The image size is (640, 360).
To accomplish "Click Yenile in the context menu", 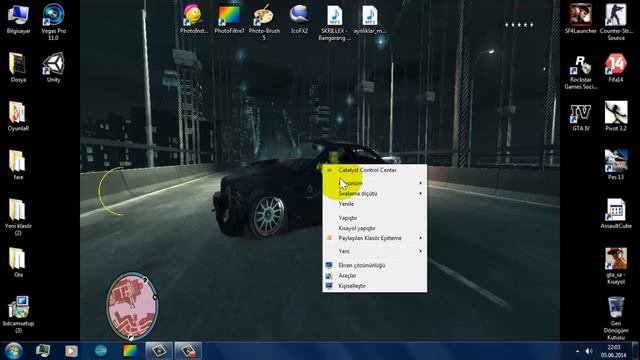I will coord(375,204).
